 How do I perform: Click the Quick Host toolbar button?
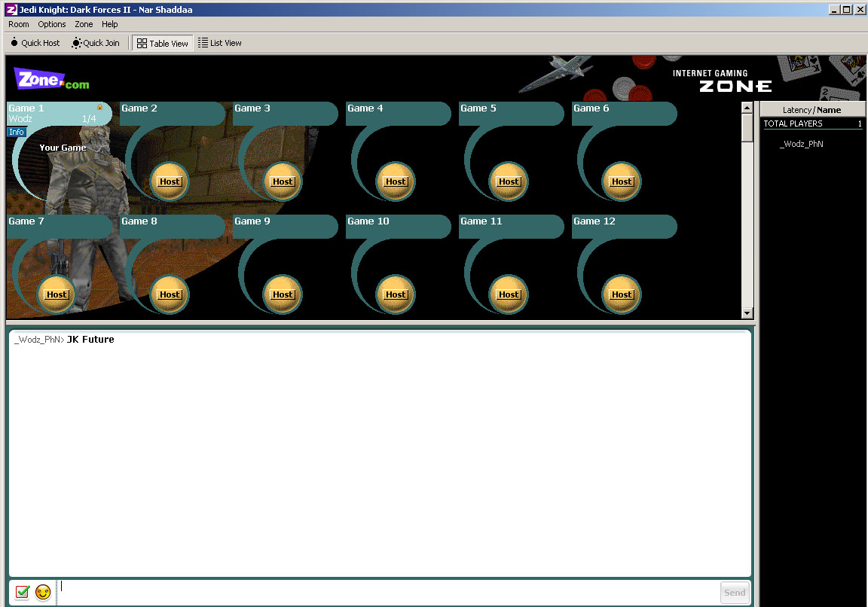(x=35, y=43)
